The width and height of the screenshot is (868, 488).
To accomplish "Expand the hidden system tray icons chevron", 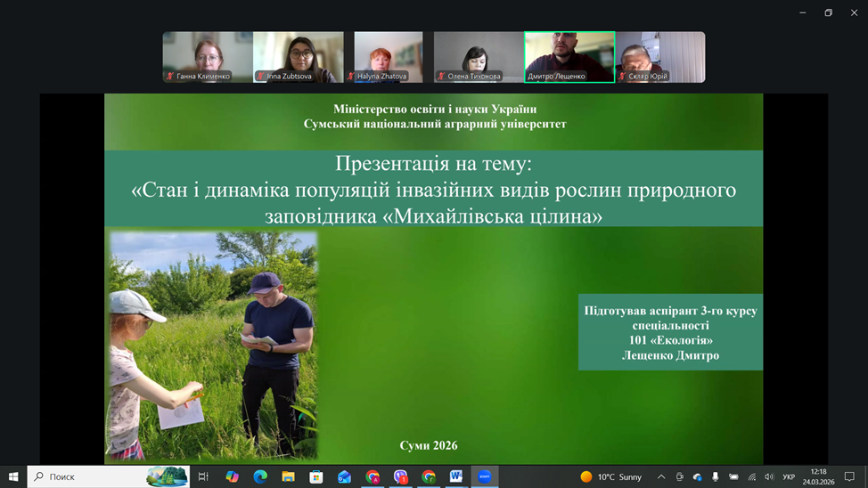I will pyautogui.click(x=661, y=476).
